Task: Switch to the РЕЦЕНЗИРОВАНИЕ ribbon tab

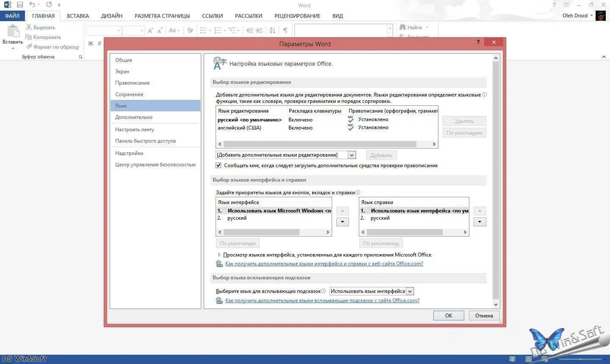Action: pyautogui.click(x=297, y=16)
